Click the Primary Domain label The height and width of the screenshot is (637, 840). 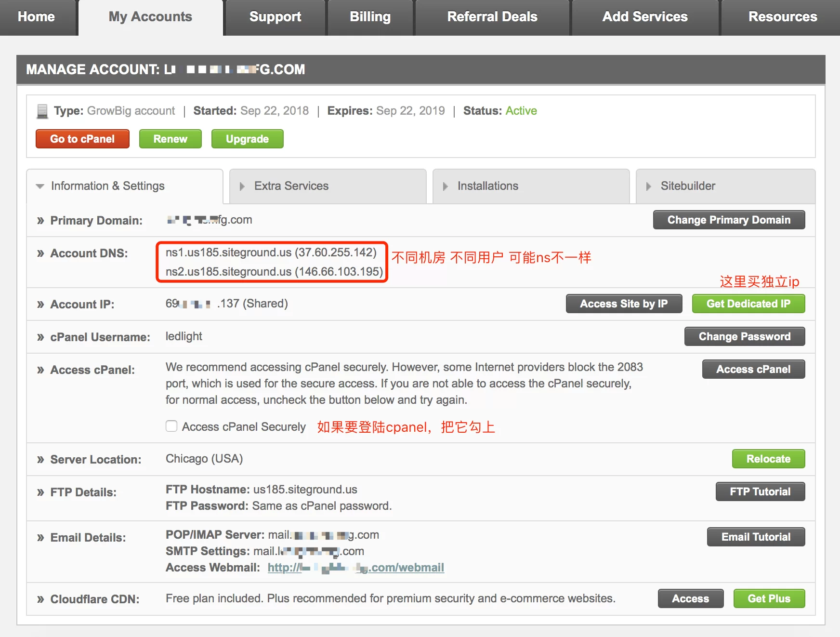point(96,221)
